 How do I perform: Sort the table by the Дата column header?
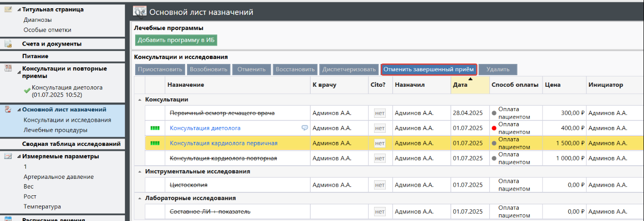tap(460, 85)
